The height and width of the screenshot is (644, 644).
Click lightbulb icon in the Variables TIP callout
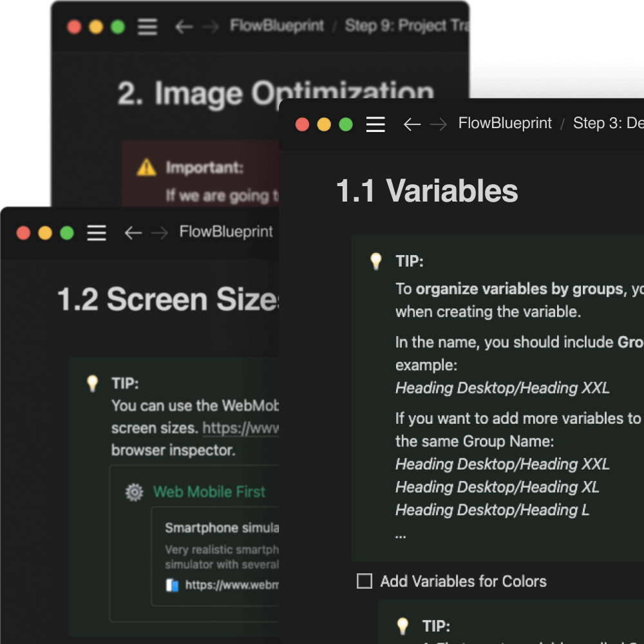point(376,261)
